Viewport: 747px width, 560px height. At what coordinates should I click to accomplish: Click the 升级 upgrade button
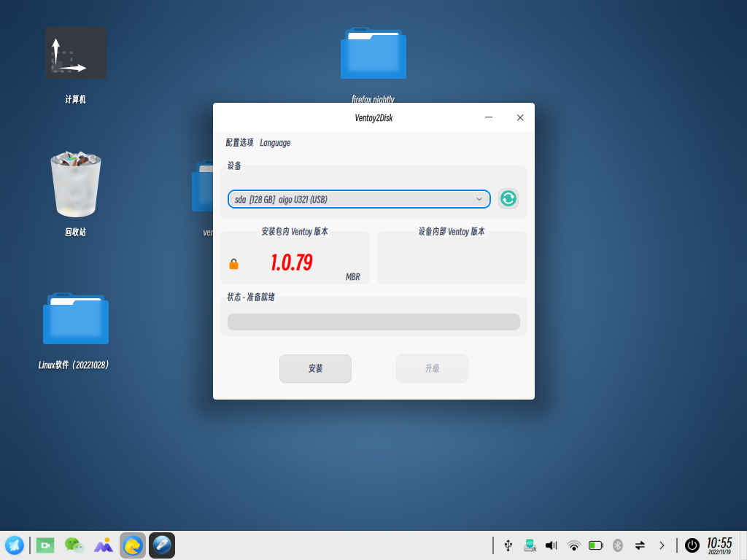[432, 368]
